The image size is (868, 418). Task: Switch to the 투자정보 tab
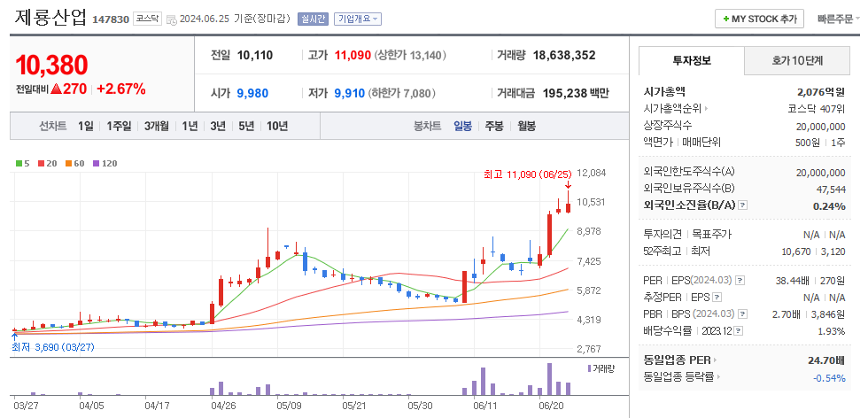coord(692,60)
